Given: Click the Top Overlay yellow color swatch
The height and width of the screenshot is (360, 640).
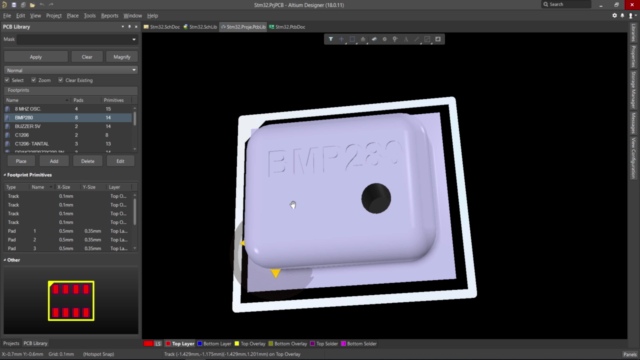Looking at the screenshot, I should tap(237, 344).
